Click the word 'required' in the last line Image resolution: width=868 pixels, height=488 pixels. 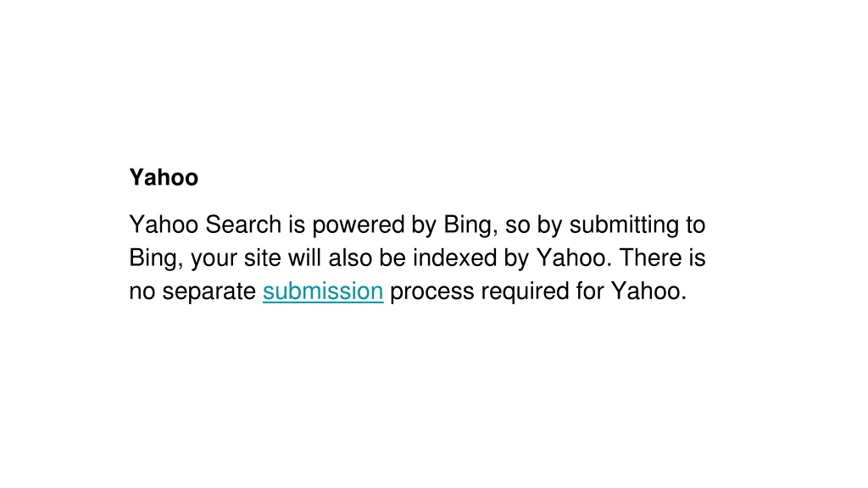pyautogui.click(x=525, y=292)
